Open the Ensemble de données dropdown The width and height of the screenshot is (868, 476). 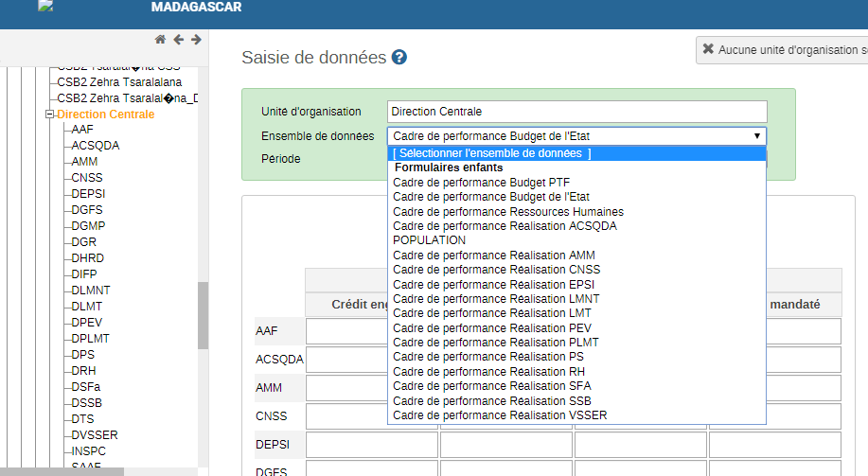576,136
